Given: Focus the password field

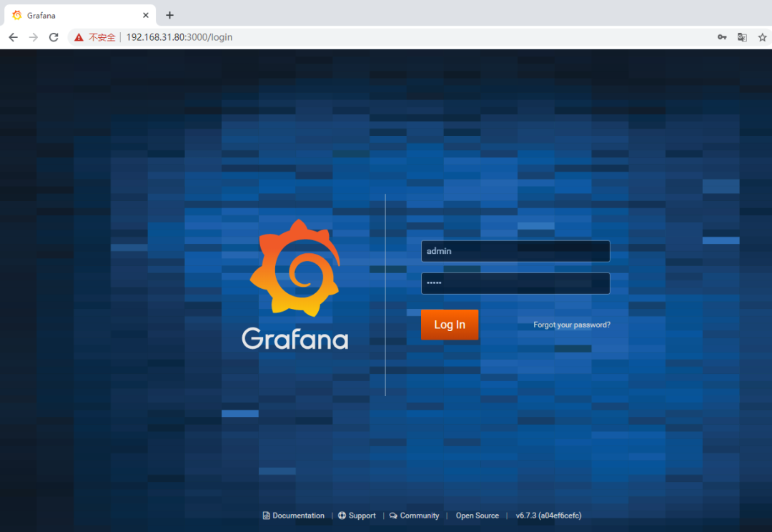Looking at the screenshot, I should [515, 283].
